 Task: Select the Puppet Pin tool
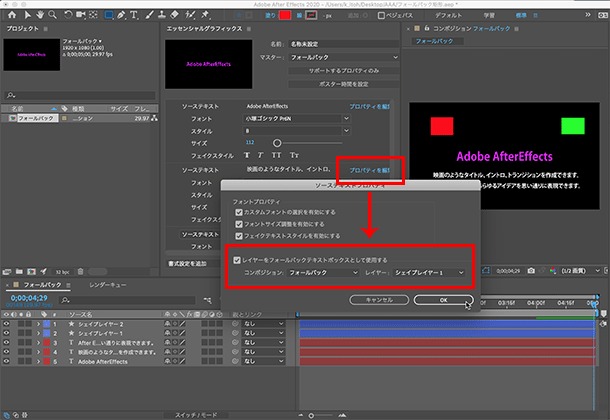(205, 15)
